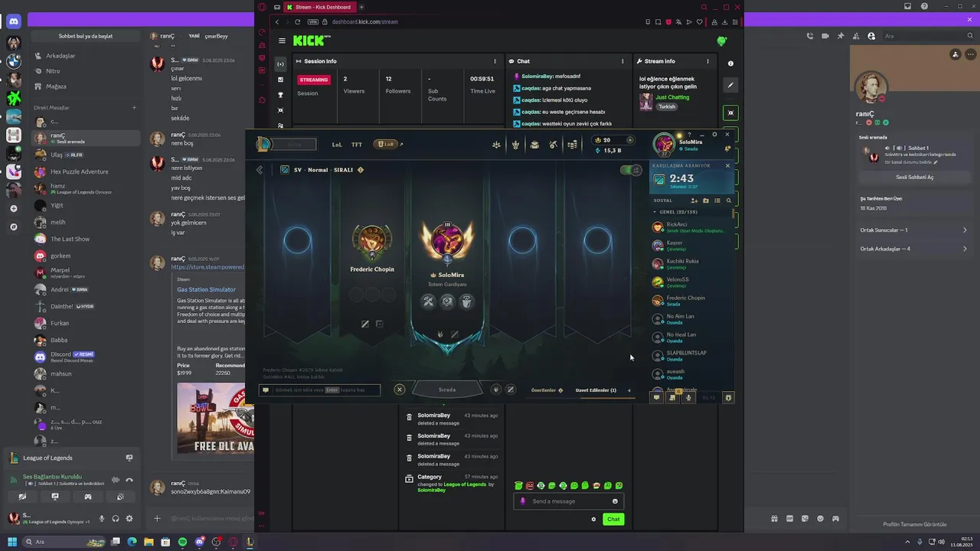The width and height of the screenshot is (980, 551).
Task: Switch to LoL tab in League client
Action: click(337, 144)
